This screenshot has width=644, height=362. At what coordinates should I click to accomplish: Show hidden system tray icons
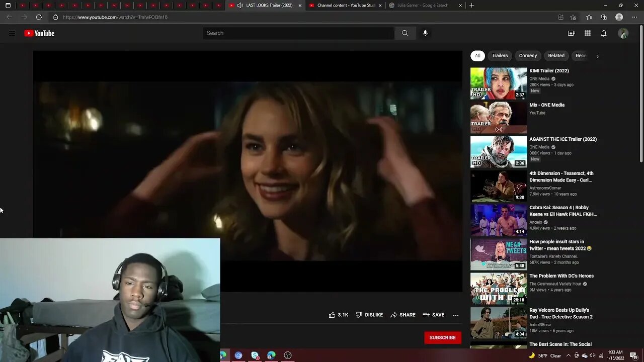(569, 355)
